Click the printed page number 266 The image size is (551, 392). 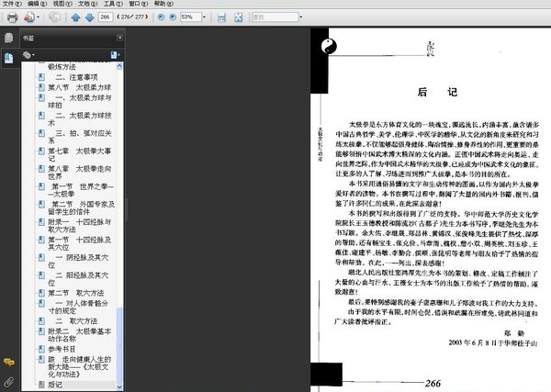433,383
